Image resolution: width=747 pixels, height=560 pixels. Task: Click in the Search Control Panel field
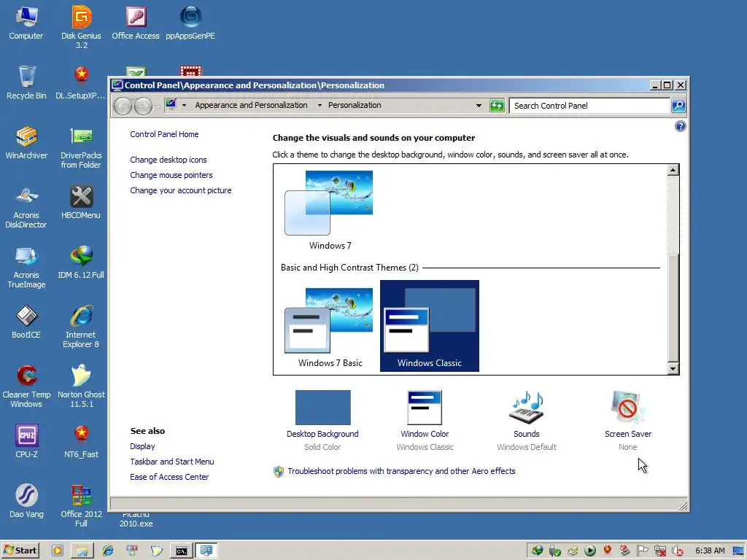coord(589,106)
